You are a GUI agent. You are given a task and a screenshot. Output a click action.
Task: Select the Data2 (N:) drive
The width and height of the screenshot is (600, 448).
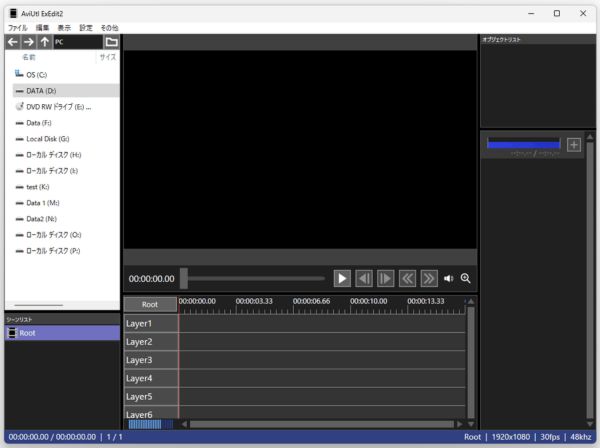pyautogui.click(x=66, y=219)
